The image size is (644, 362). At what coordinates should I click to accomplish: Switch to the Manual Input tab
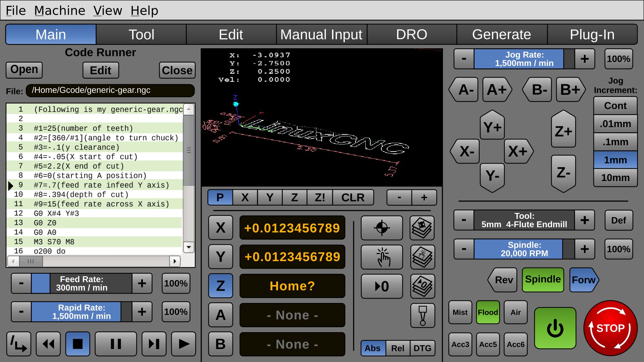click(321, 35)
